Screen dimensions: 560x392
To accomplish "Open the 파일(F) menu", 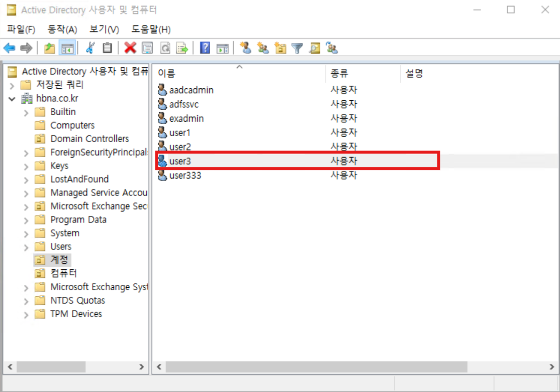I will (x=21, y=29).
